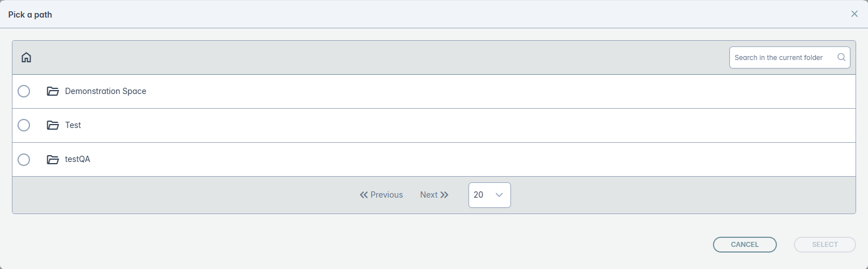Open the Test folder name
The width and height of the screenshot is (868, 269).
tap(73, 125)
